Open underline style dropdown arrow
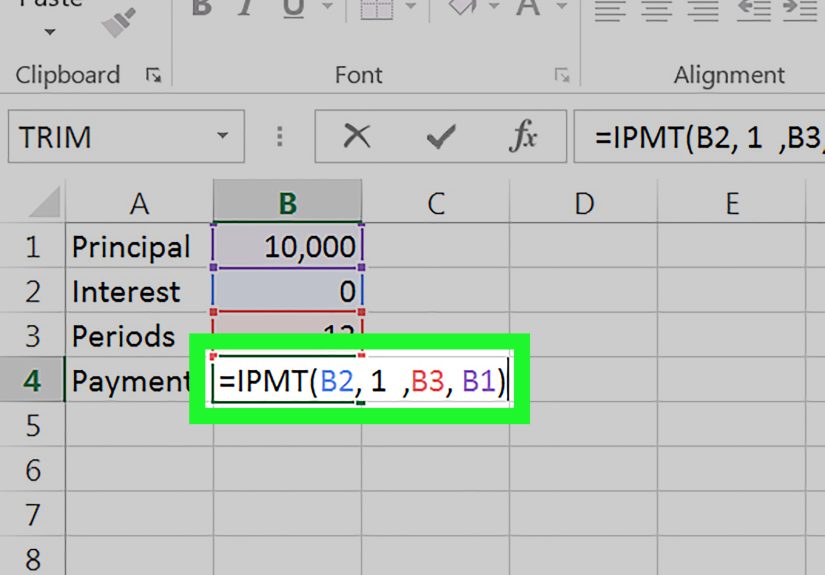The image size is (825, 575). [327, 6]
